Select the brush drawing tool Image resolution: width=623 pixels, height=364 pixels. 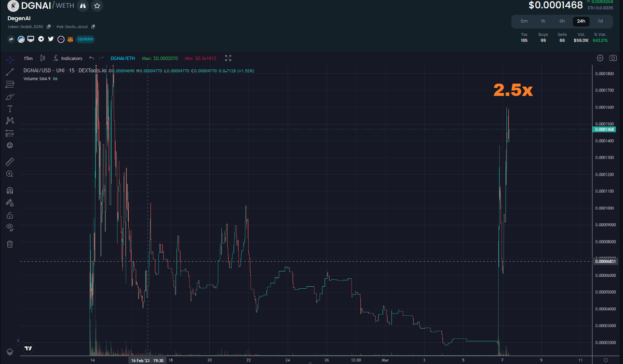[9, 97]
